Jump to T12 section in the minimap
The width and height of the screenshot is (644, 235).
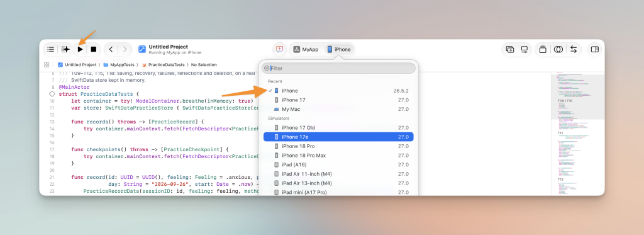560,180
